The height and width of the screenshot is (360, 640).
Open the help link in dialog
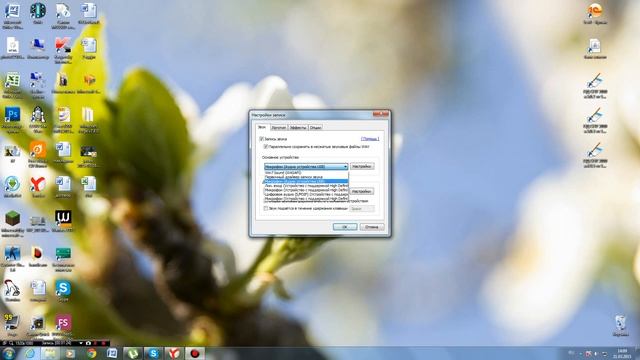[x=370, y=139]
